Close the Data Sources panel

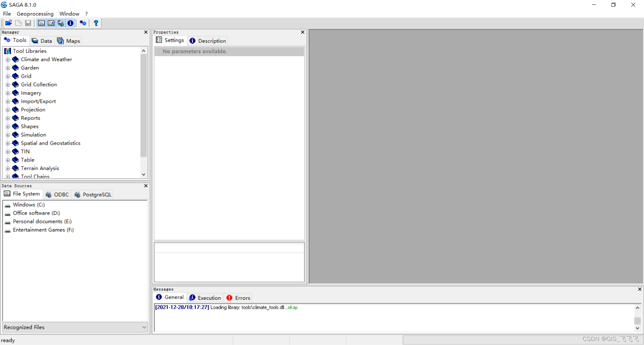coord(146,186)
